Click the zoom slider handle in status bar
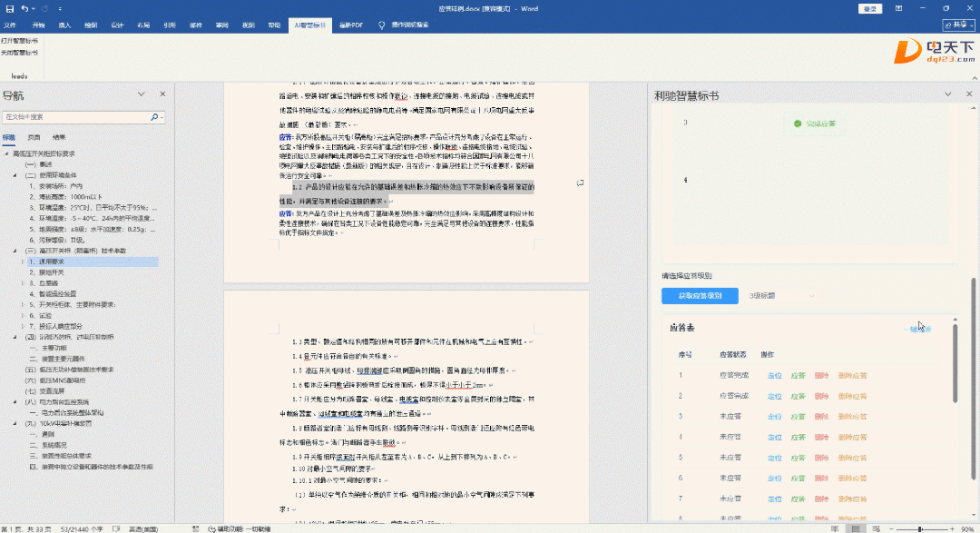The width and height of the screenshot is (980, 533). (920, 529)
